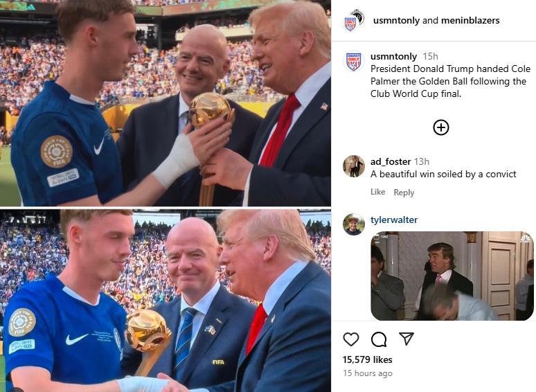536x392 pixels.
Task: Open usmntonly profile from the header
Action: [x=396, y=21]
